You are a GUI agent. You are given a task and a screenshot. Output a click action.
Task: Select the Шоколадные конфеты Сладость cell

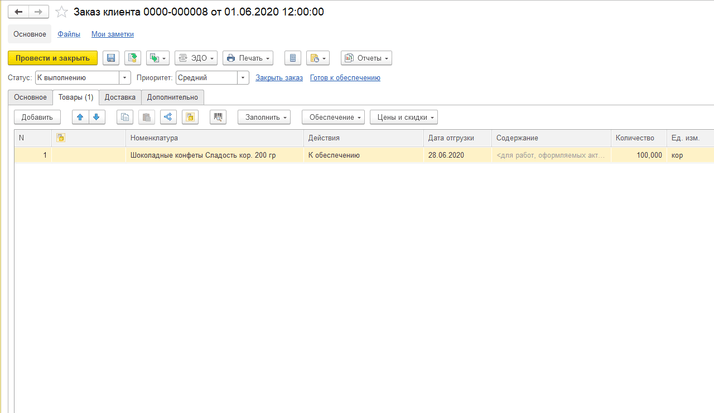(x=214, y=155)
